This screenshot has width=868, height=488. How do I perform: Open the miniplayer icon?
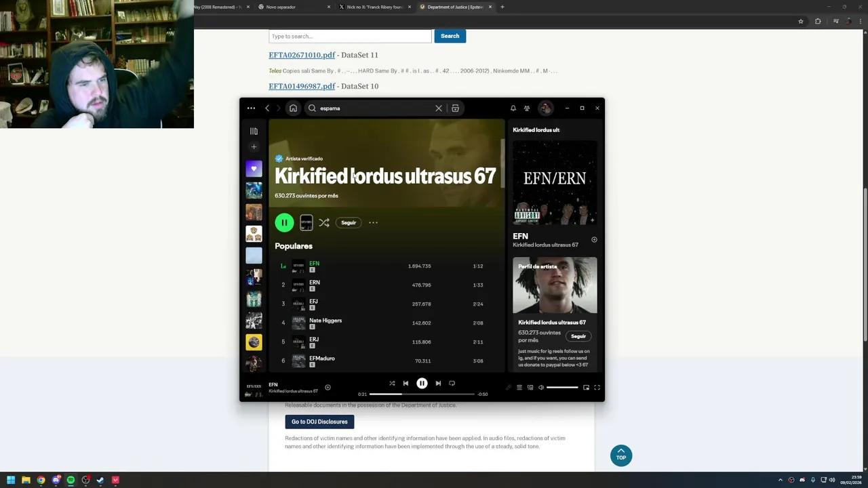pos(586,388)
